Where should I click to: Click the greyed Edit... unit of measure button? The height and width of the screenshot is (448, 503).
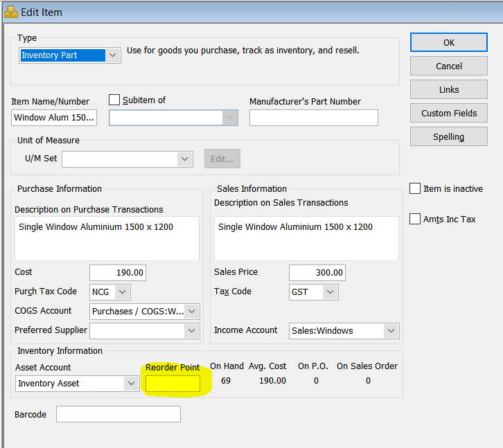(222, 159)
